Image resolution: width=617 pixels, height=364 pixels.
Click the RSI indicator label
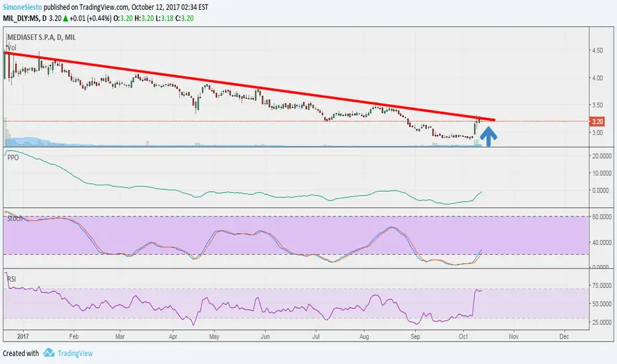12,279
